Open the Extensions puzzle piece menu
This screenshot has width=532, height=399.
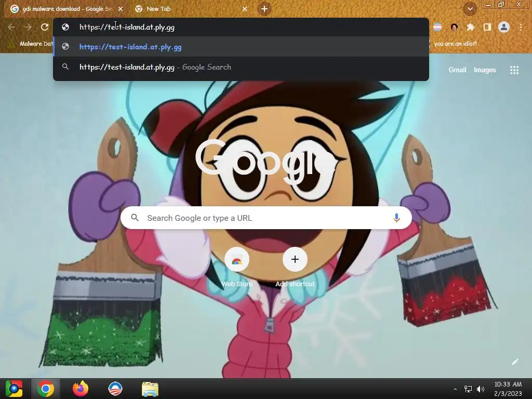click(x=471, y=27)
